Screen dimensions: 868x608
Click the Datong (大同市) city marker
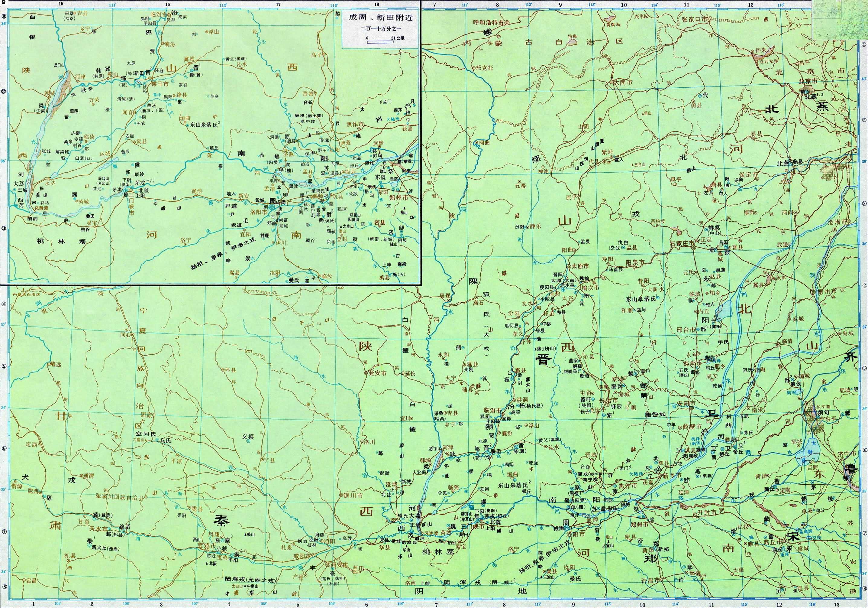(x=611, y=82)
